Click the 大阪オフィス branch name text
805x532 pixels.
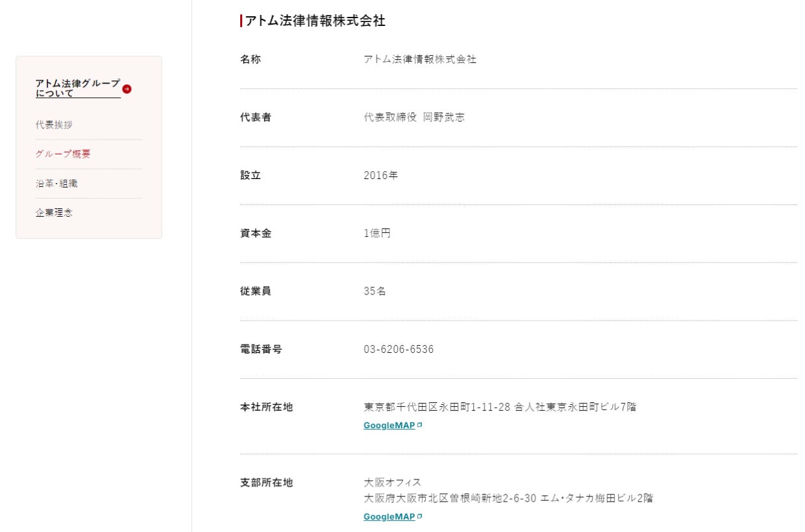point(392,483)
